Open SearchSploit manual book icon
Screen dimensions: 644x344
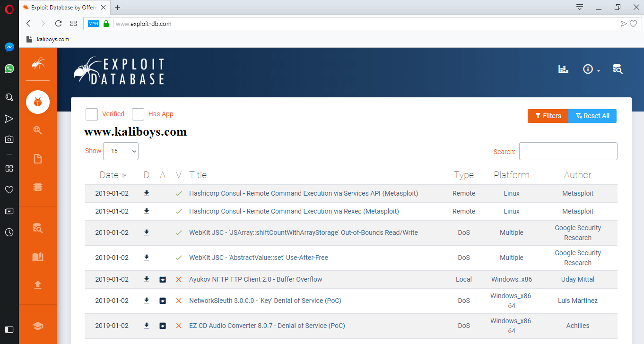click(x=38, y=257)
